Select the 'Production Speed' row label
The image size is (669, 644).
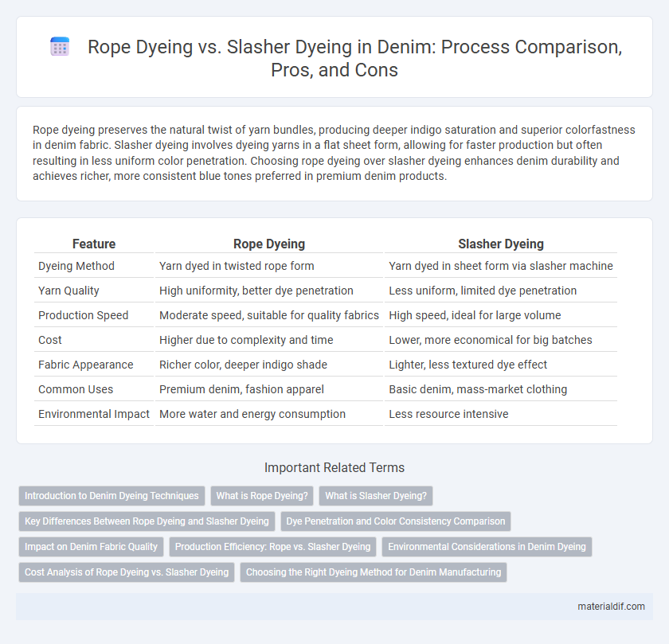[83, 315]
